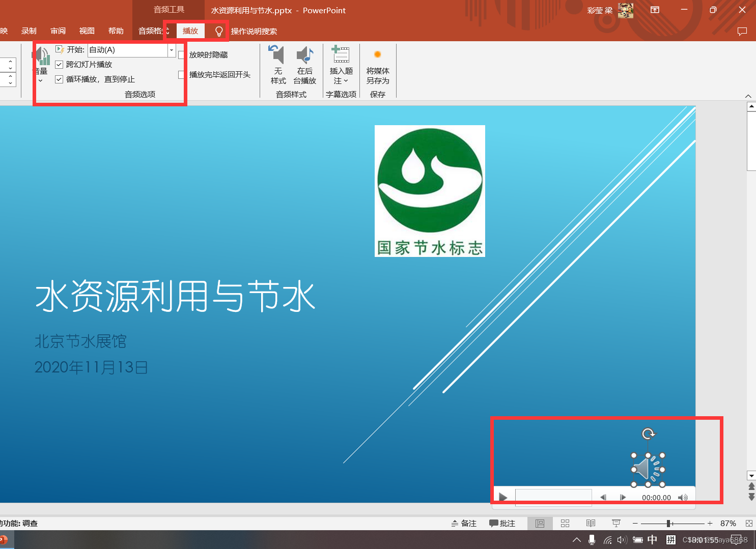Click 操作说明搜索 search box

[x=254, y=32]
